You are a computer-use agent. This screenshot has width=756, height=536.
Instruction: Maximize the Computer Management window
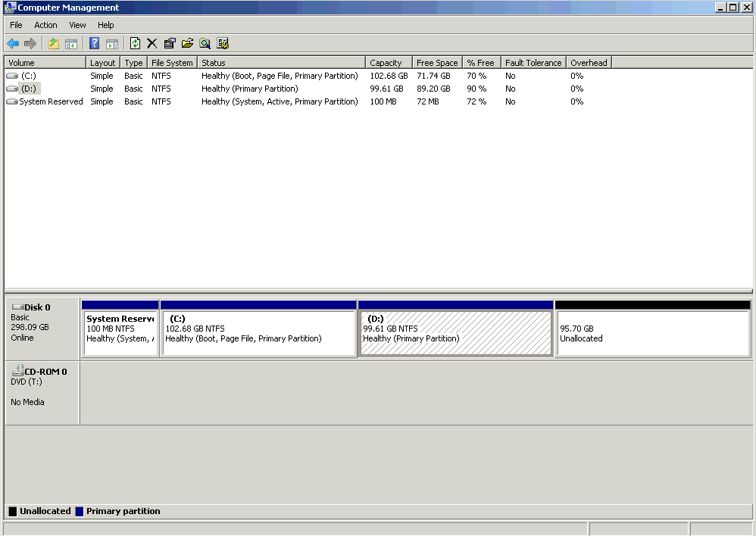(733, 8)
